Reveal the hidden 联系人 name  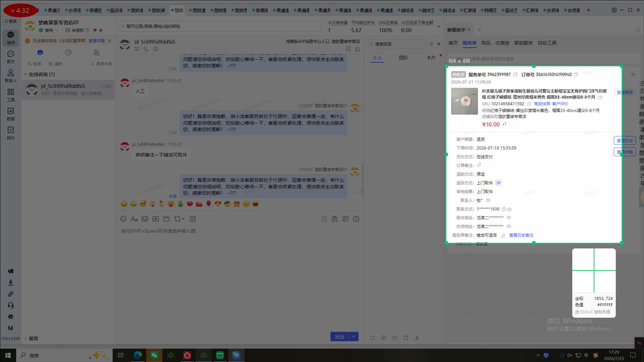pos(488,200)
